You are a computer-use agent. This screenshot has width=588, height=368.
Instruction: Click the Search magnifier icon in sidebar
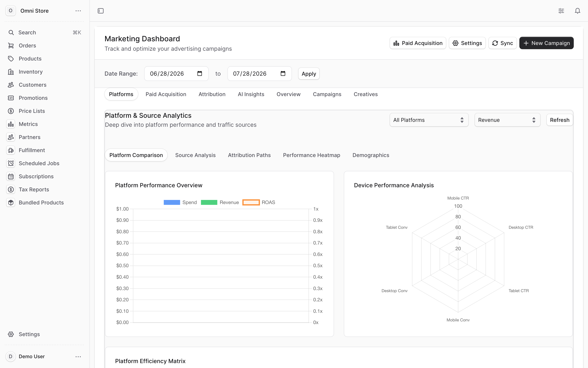pos(11,32)
